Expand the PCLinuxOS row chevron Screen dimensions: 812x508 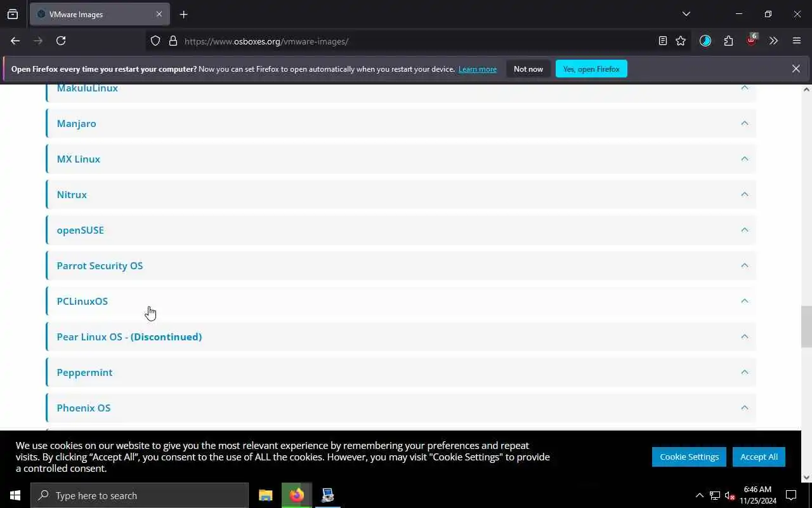pos(745,301)
